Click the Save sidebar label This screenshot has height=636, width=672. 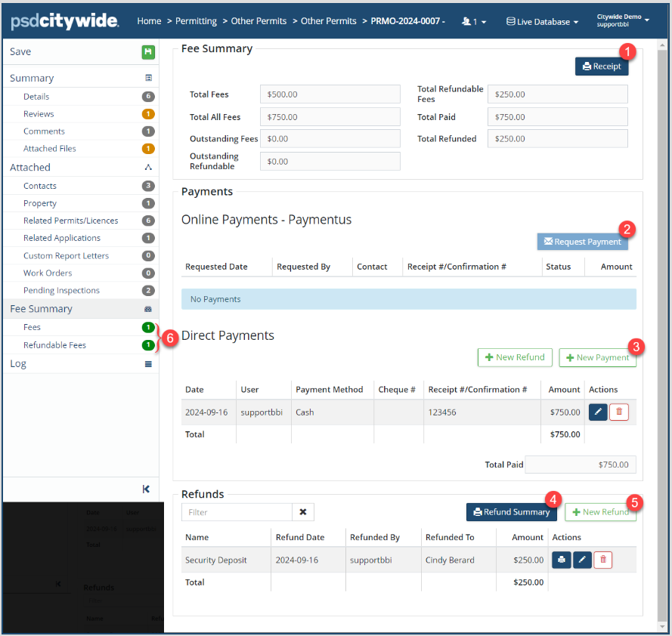[x=20, y=51]
